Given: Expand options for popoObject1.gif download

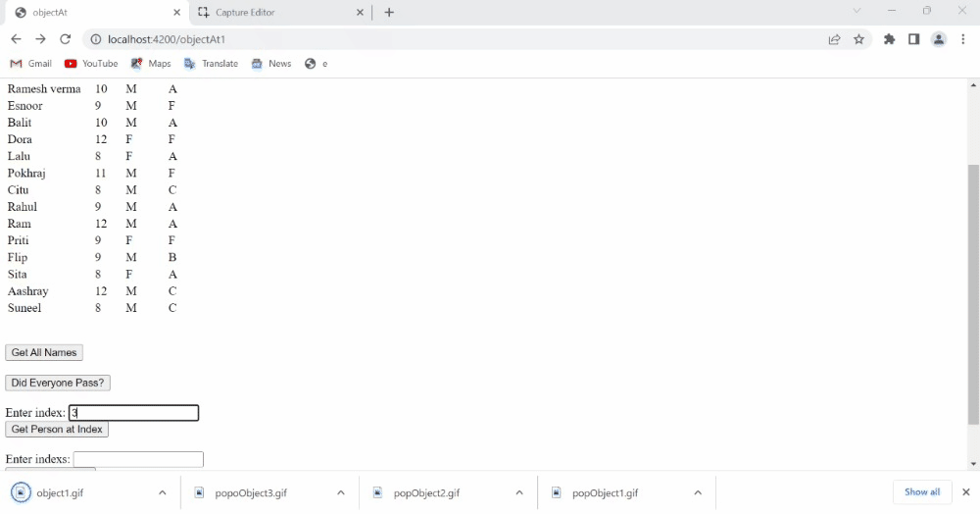Looking at the screenshot, I should tap(698, 492).
